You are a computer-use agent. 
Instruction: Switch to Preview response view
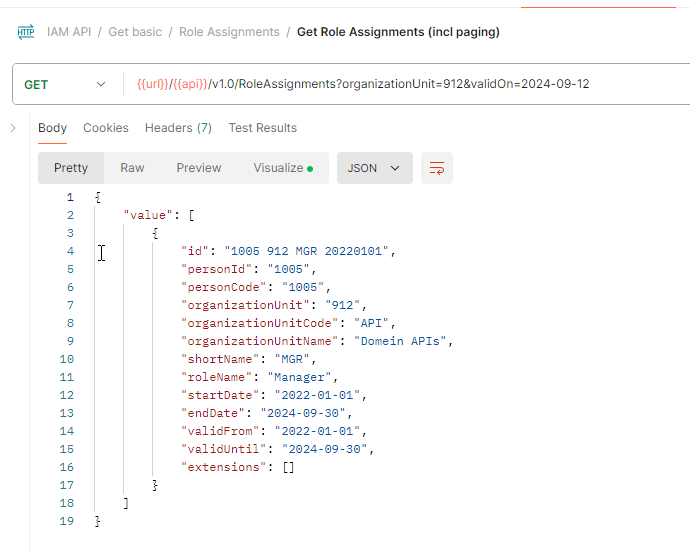[199, 168]
